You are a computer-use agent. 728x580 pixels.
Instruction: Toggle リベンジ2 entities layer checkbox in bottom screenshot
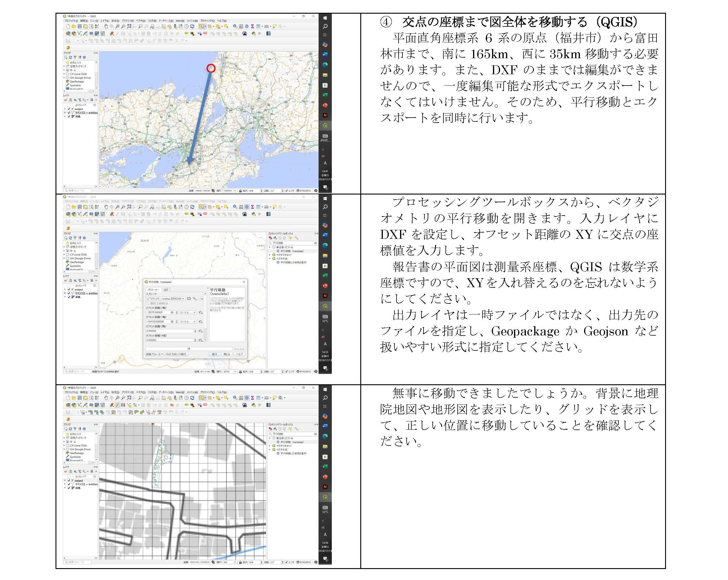pos(69,484)
